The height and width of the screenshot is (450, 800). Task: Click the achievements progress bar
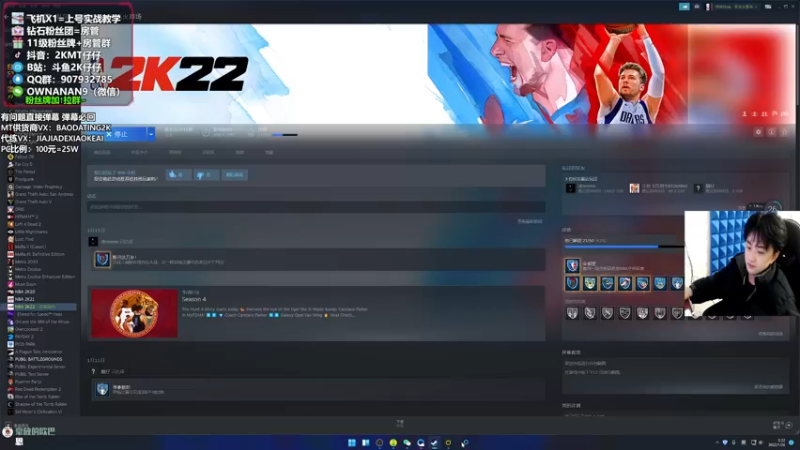tap(624, 247)
